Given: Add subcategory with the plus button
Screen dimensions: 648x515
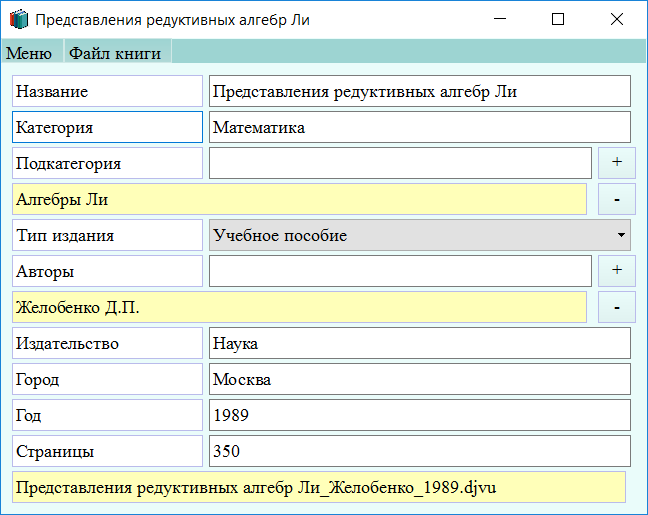Looking at the screenshot, I should [616, 162].
